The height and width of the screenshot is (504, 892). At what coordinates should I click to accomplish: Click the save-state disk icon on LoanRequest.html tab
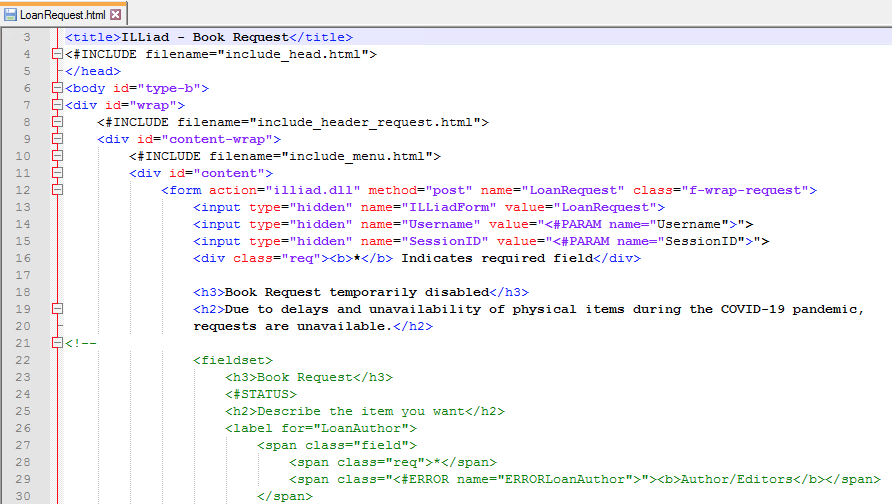point(10,15)
